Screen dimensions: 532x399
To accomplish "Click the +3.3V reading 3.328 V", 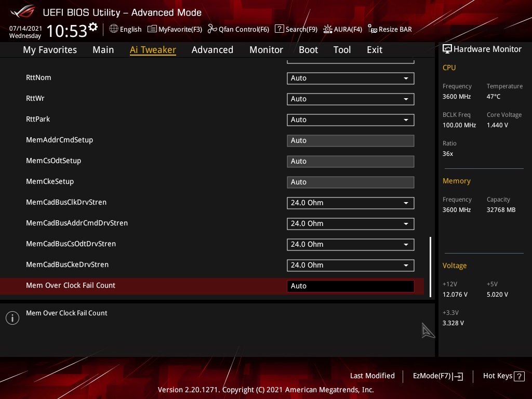I will [x=453, y=323].
